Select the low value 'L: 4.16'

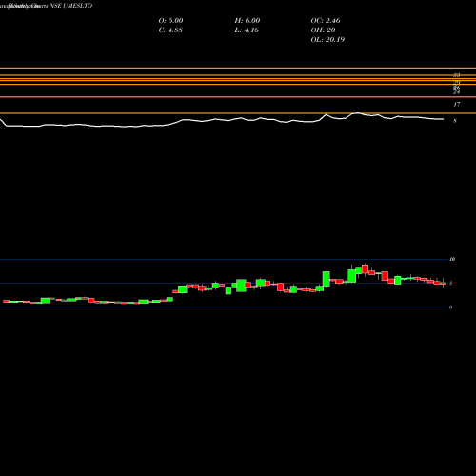[x=247, y=30]
